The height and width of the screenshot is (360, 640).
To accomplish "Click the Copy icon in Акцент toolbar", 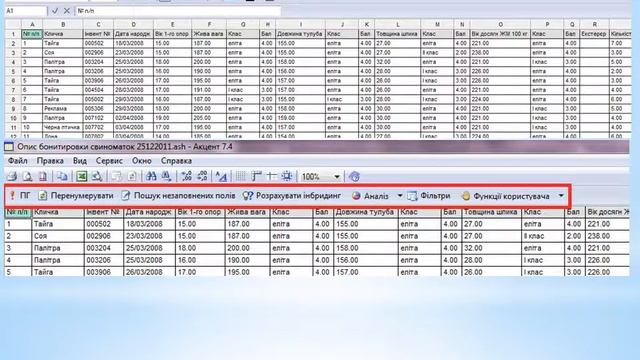I will tap(62, 176).
